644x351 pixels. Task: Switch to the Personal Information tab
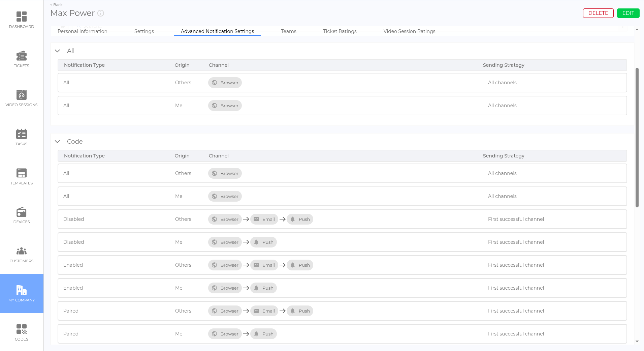click(83, 31)
